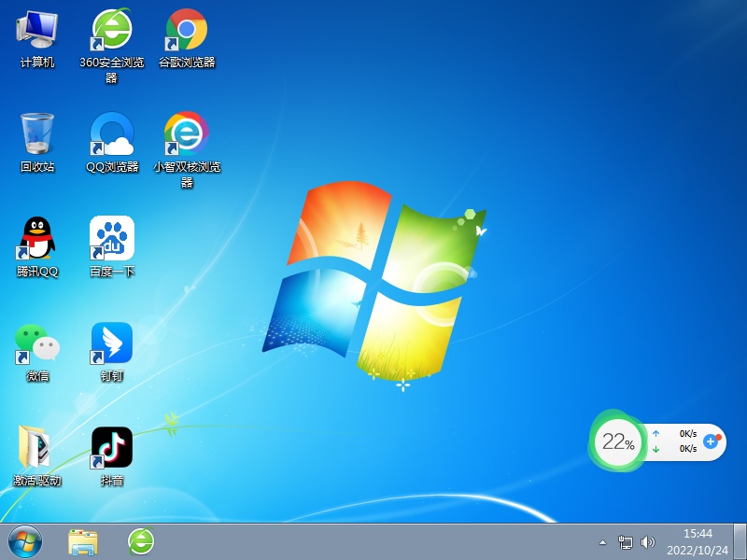Select the 谷歌浏览器 Chrome shortcut
Image resolution: width=747 pixels, height=560 pixels.
(x=186, y=39)
